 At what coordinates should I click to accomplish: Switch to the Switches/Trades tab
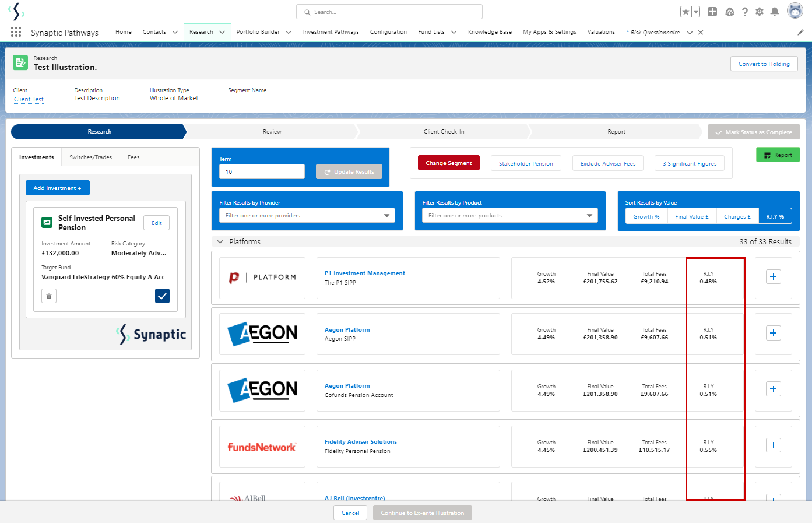click(x=90, y=157)
